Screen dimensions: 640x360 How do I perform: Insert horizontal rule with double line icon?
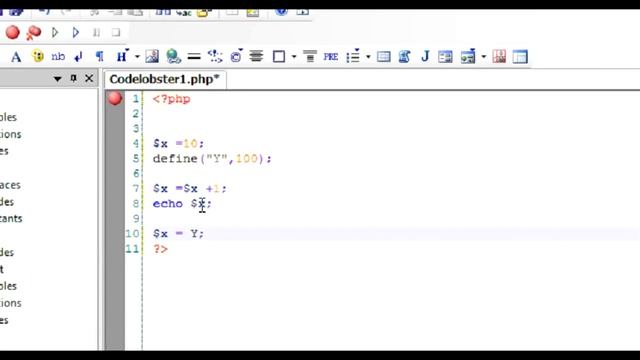pyautogui.click(x=194, y=57)
